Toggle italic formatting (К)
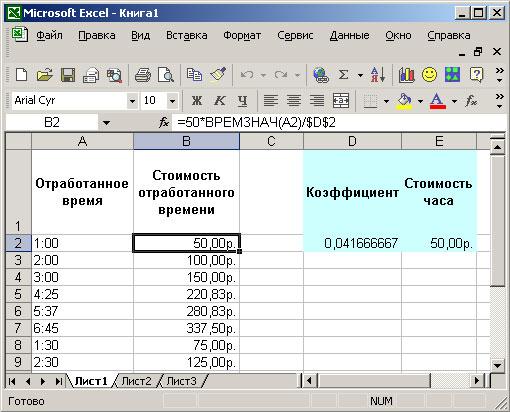The image size is (510, 412). pos(220,100)
